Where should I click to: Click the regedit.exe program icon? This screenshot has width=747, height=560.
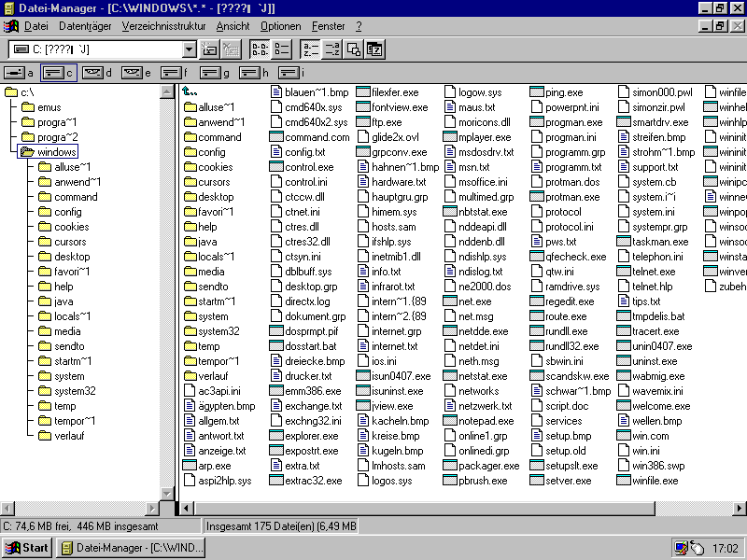pos(537,301)
